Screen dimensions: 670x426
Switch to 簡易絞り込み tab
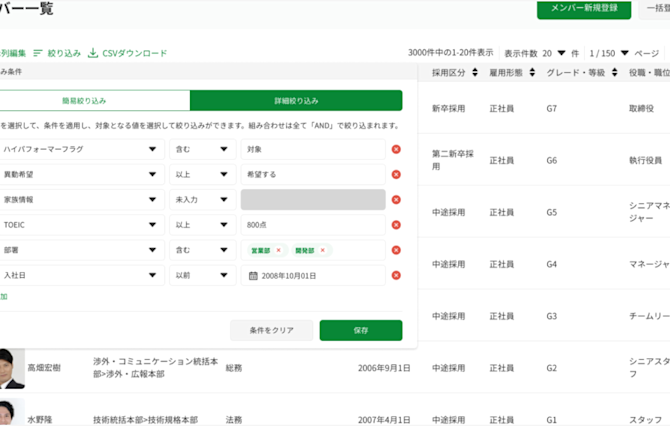click(94, 101)
